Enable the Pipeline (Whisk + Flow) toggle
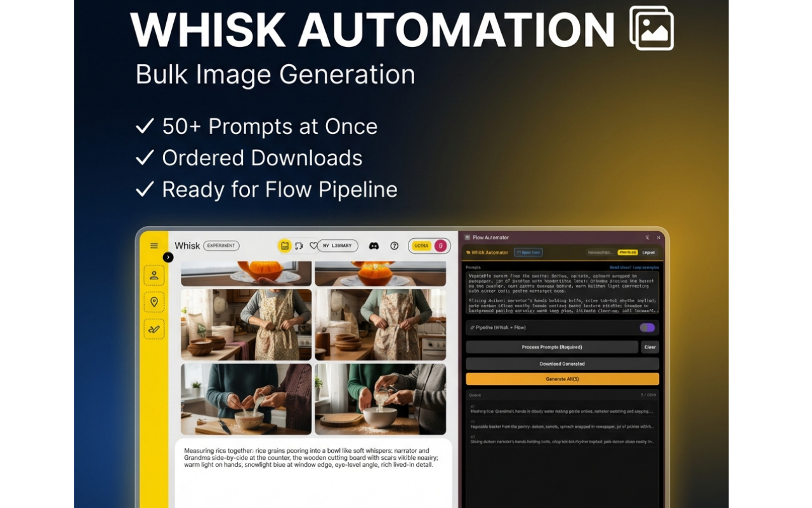 pyautogui.click(x=648, y=327)
